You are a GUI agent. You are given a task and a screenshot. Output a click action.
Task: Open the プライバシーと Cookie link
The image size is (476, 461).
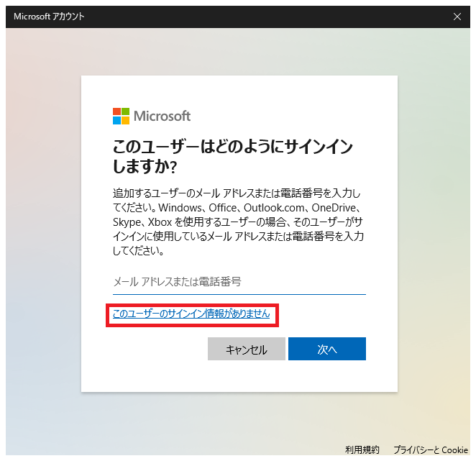(431, 449)
